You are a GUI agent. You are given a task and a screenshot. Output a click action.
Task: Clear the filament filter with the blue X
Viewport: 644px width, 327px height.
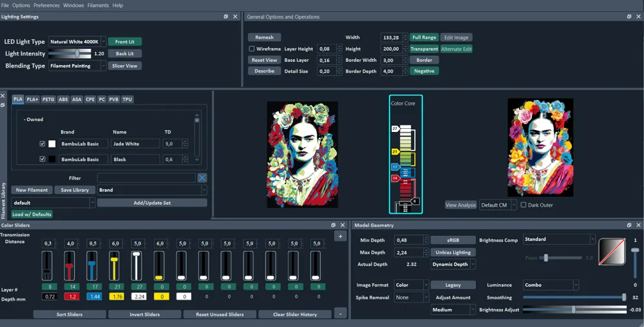[x=202, y=178]
